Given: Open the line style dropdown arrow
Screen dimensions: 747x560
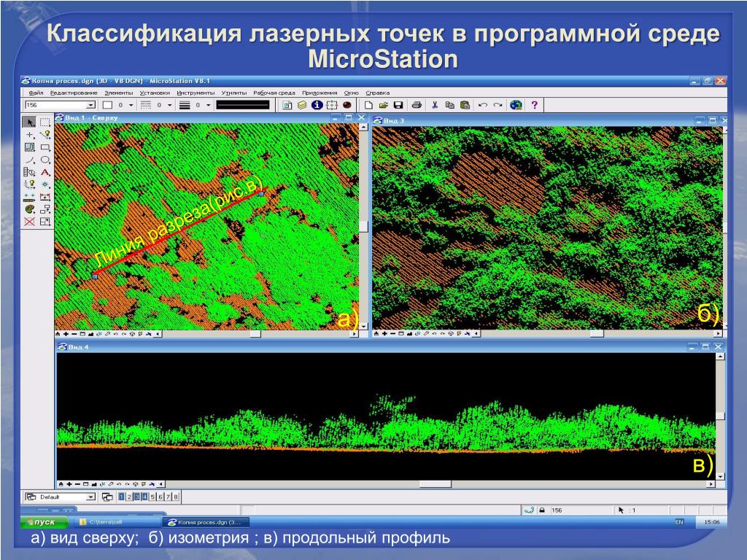Looking at the screenshot, I should (169, 105).
